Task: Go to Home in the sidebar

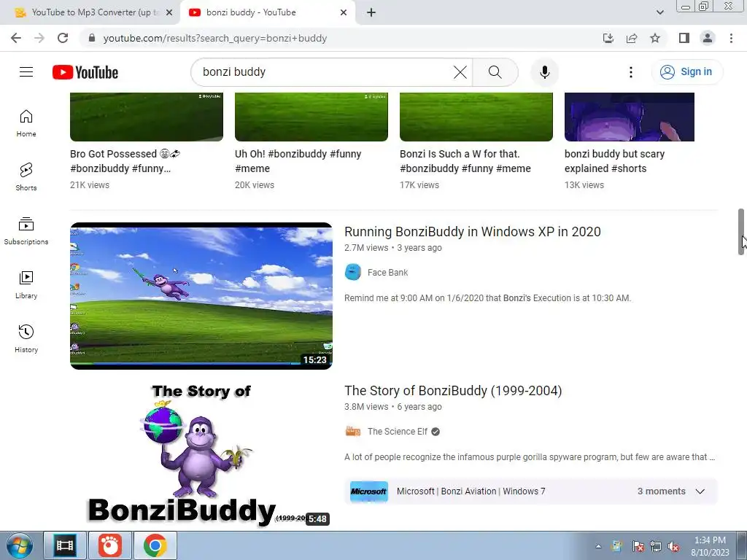Action: (x=26, y=123)
